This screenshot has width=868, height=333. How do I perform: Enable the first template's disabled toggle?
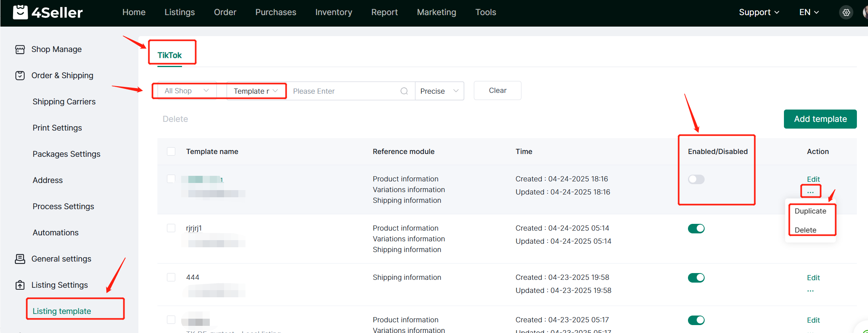pyautogui.click(x=696, y=179)
